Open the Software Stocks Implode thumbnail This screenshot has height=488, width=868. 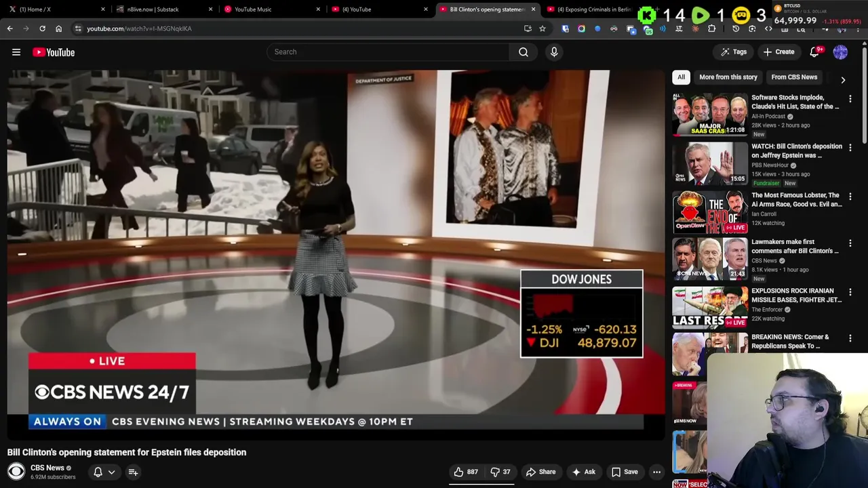pyautogui.click(x=710, y=115)
